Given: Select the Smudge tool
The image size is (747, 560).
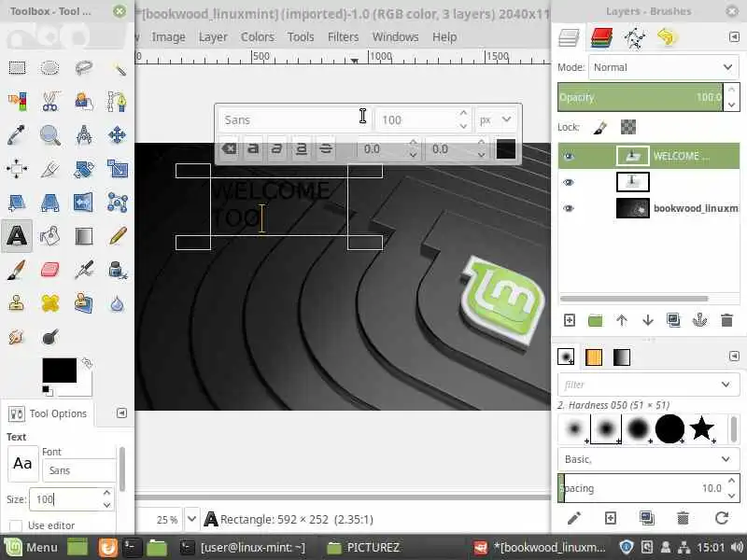Looking at the screenshot, I should [x=17, y=337].
